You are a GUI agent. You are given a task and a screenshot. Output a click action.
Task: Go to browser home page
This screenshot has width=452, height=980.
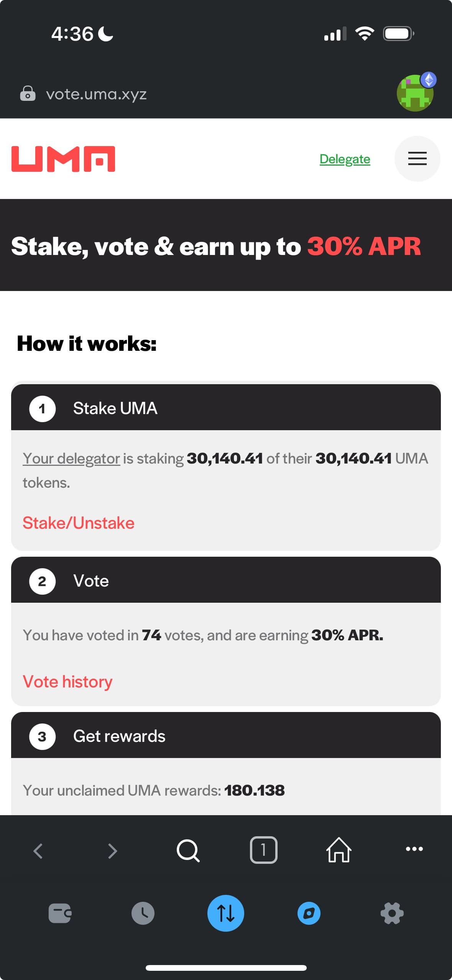339,850
